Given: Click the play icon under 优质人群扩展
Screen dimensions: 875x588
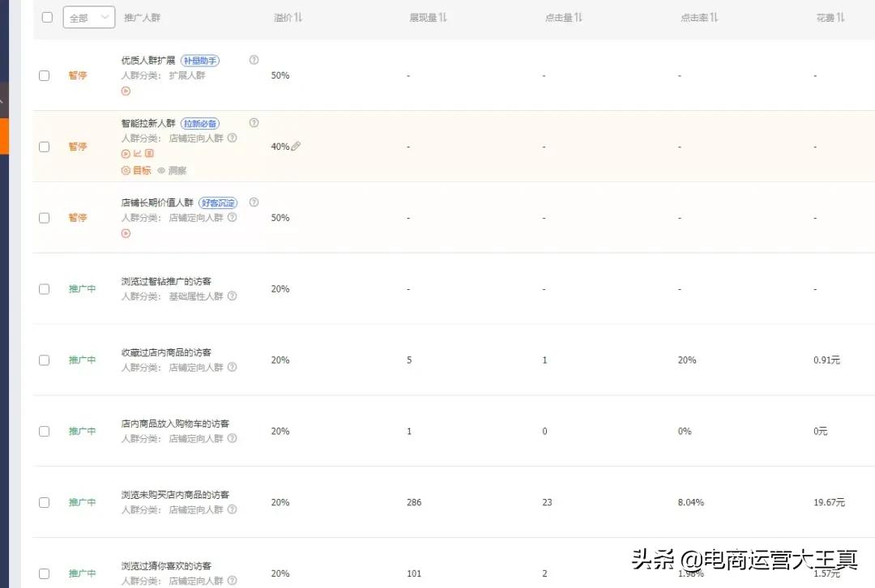Looking at the screenshot, I should [126, 91].
